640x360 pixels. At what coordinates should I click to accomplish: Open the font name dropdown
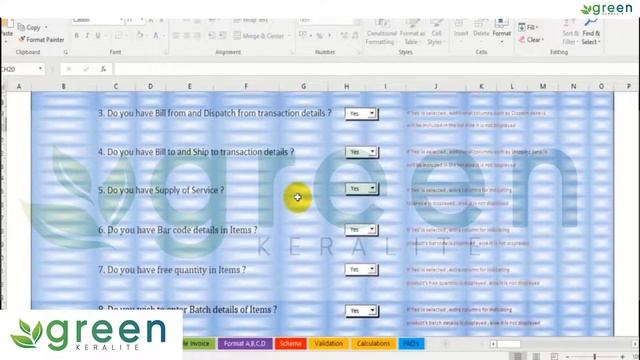click(x=121, y=20)
